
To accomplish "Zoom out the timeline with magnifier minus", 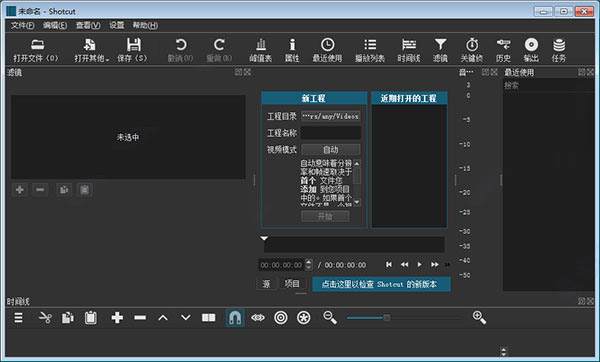I will point(330,318).
